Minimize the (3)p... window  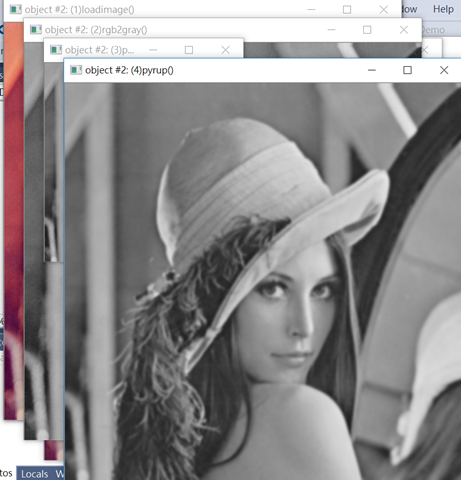tap(153, 50)
